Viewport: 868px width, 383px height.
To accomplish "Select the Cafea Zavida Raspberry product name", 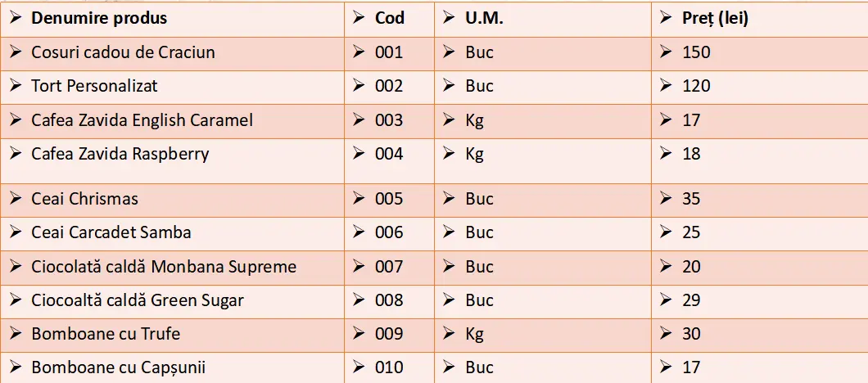I will 120,154.
